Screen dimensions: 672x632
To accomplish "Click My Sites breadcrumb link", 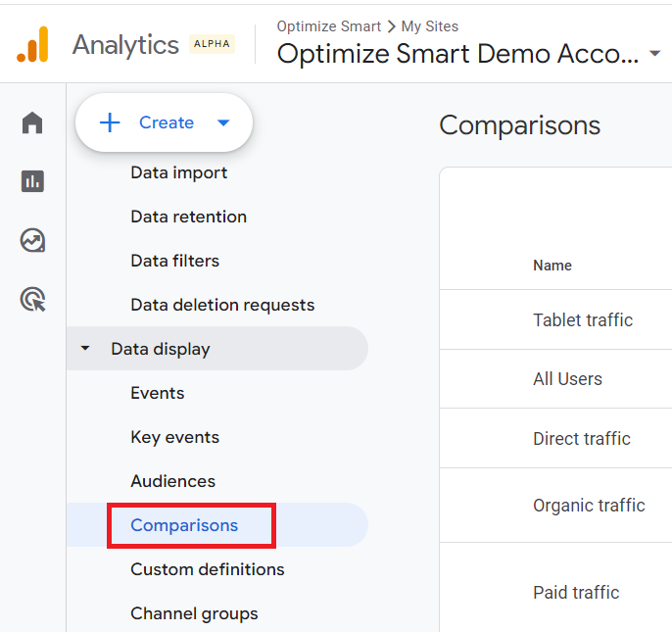I will (430, 26).
